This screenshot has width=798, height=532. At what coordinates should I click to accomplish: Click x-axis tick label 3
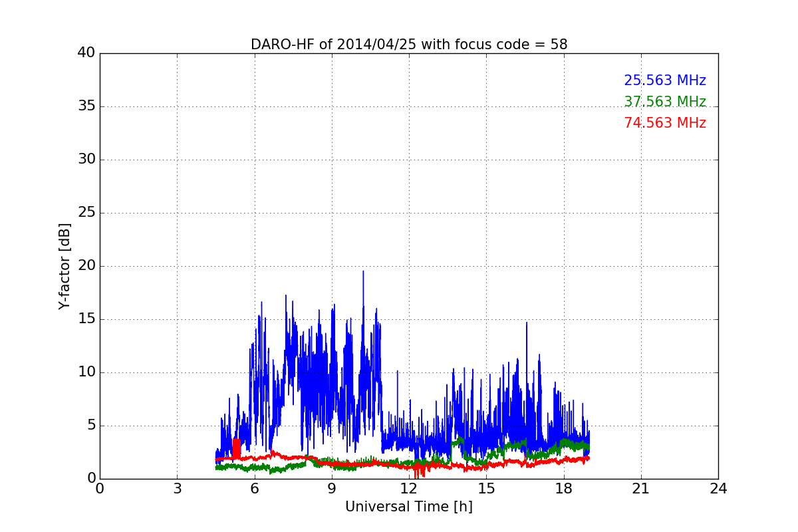[x=177, y=489]
